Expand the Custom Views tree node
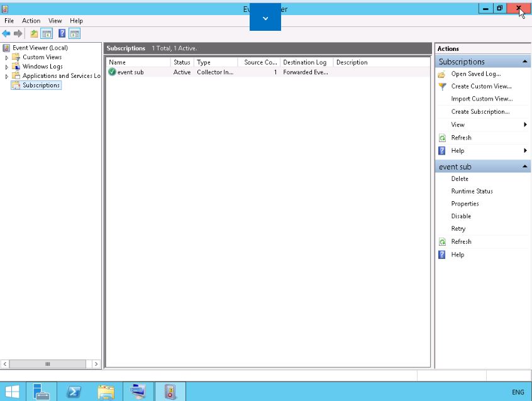Viewport: 532px width, 401px height. [8, 57]
